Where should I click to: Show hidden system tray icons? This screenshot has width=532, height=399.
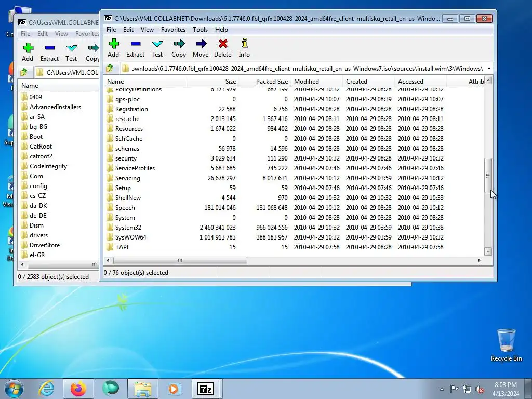point(442,389)
